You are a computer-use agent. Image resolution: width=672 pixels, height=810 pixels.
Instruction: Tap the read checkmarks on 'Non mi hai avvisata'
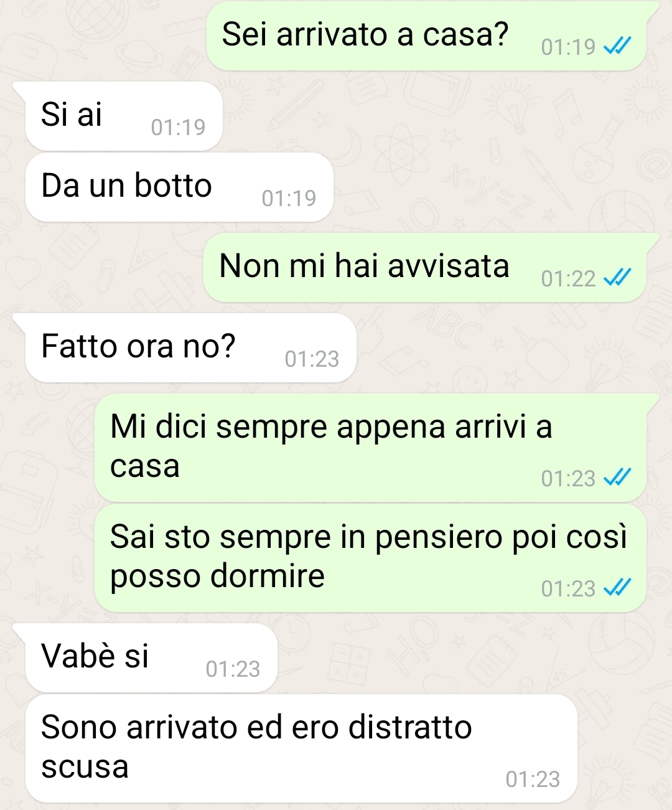click(x=618, y=278)
